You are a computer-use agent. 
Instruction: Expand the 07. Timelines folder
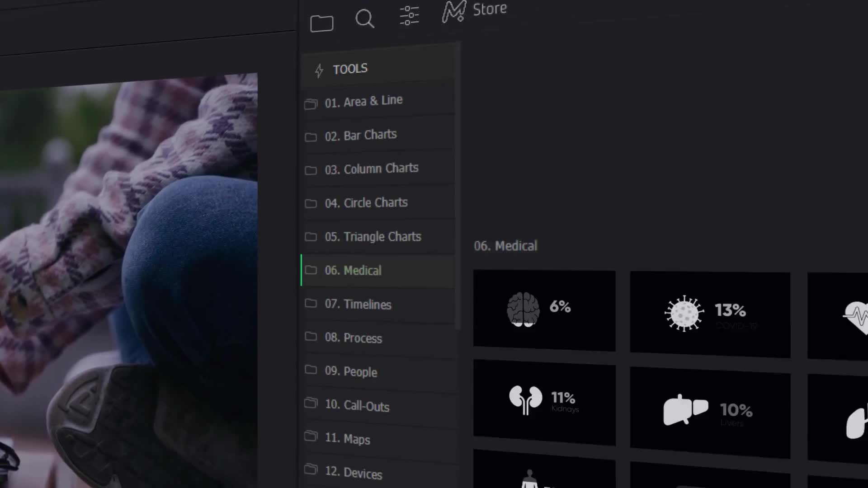point(359,304)
